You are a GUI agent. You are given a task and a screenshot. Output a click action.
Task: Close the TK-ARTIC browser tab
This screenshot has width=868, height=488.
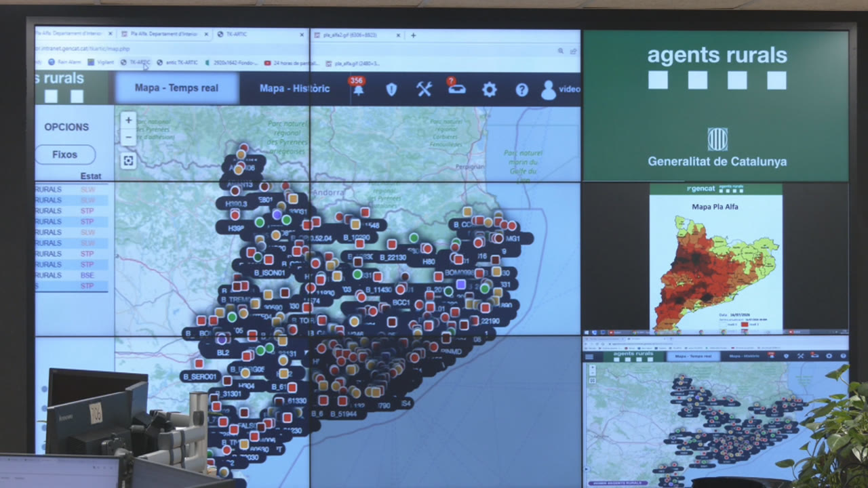click(302, 35)
